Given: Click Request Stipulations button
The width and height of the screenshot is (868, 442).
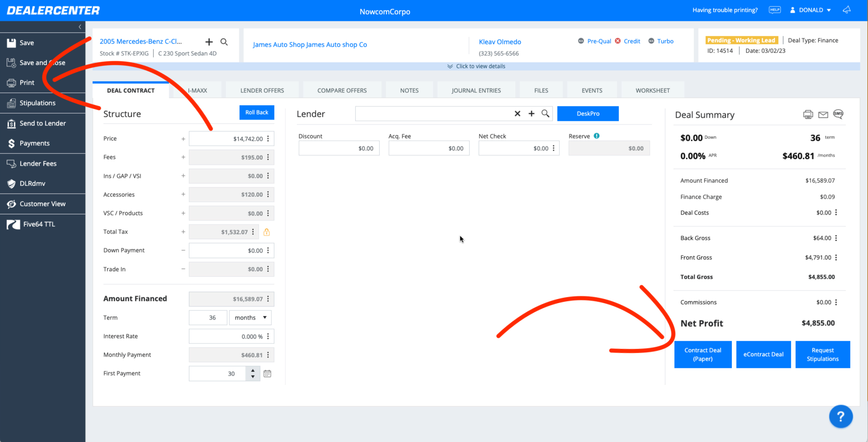Looking at the screenshot, I should coord(823,355).
